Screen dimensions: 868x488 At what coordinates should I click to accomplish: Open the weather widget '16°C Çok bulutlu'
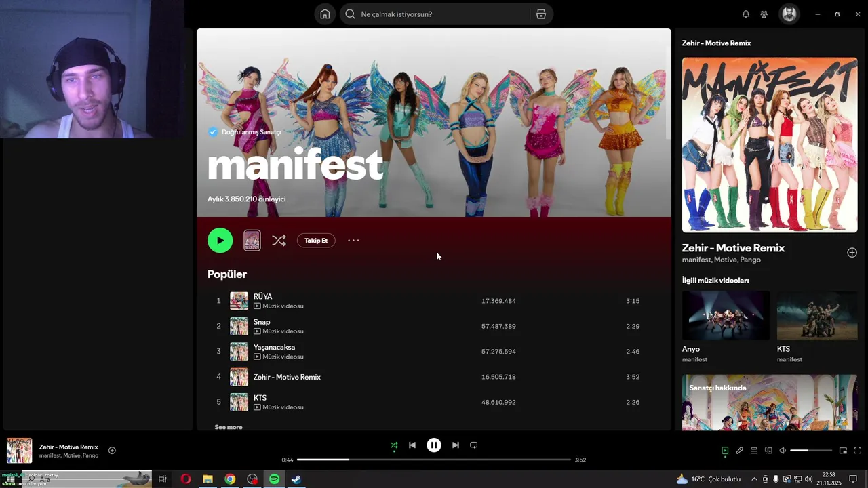tap(709, 479)
